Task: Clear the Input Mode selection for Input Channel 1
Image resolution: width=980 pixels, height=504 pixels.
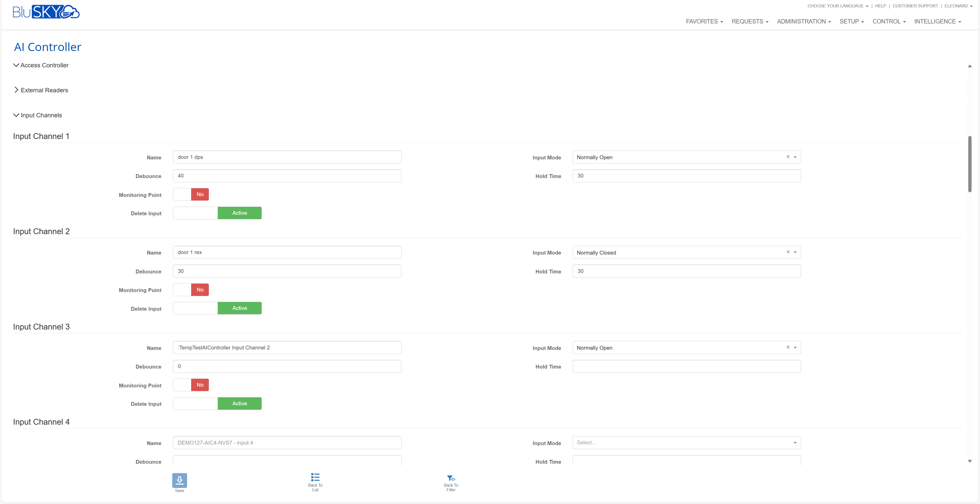Action: 788,157
